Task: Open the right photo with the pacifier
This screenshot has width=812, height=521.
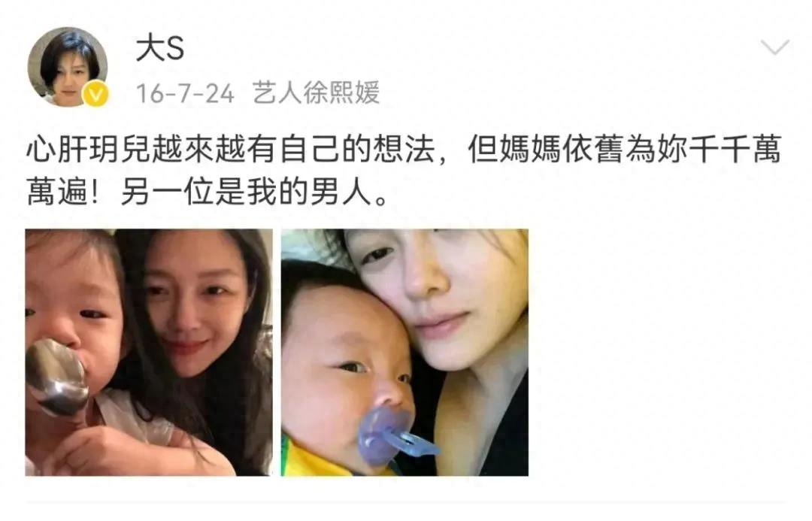Action: [405, 352]
